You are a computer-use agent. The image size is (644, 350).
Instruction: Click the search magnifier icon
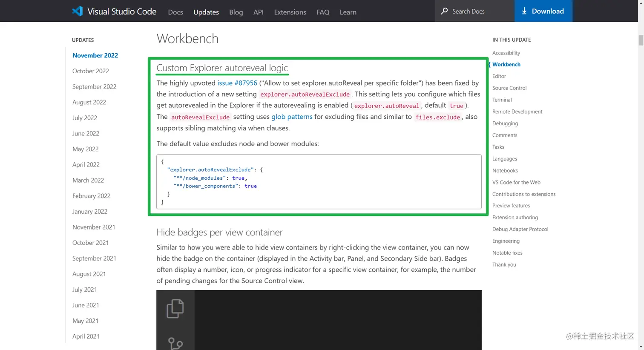(x=444, y=11)
